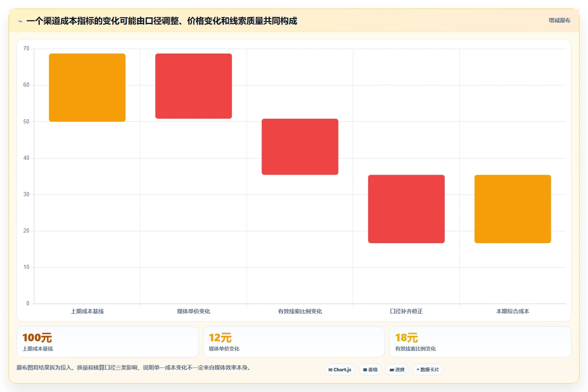This screenshot has width=588, height=392.
Task: Click the 上期成本基线 x-axis label
Action: (x=87, y=311)
